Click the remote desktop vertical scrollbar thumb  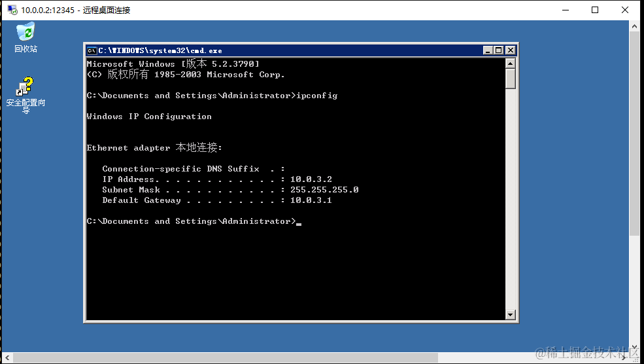634,134
